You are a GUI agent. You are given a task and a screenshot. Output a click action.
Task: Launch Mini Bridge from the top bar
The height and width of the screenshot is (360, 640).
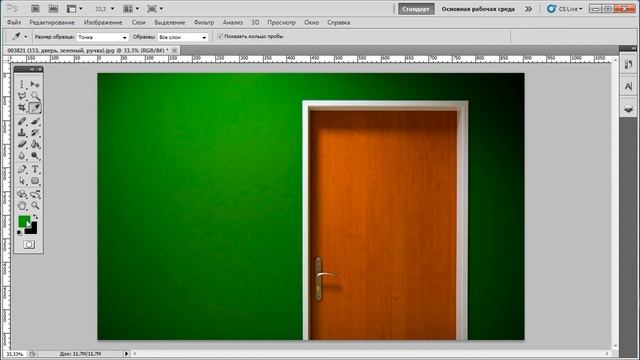coord(53,9)
